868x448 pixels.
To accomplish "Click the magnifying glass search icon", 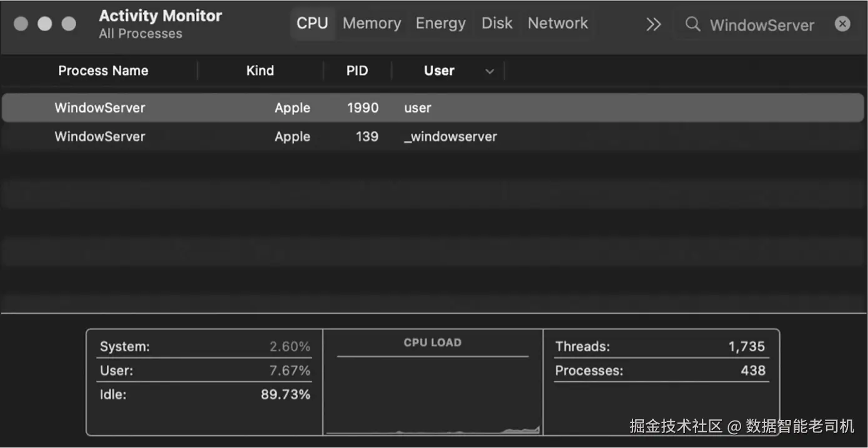I will (692, 24).
